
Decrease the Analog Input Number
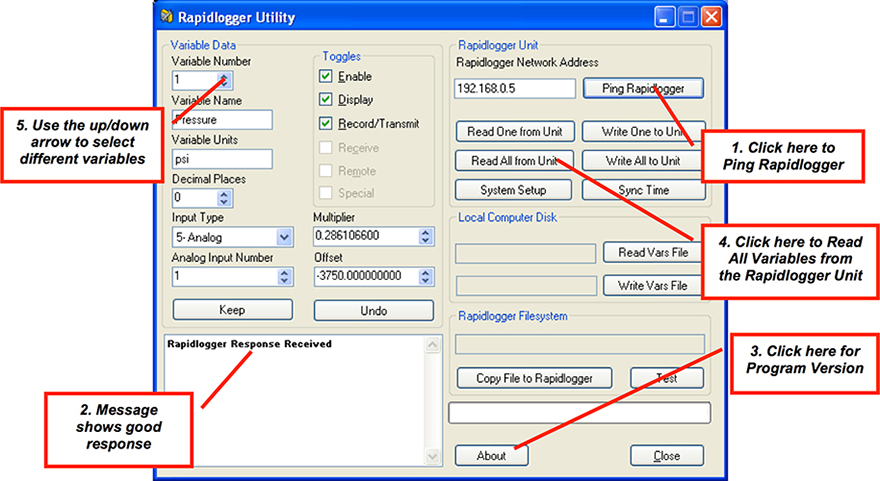(x=285, y=280)
